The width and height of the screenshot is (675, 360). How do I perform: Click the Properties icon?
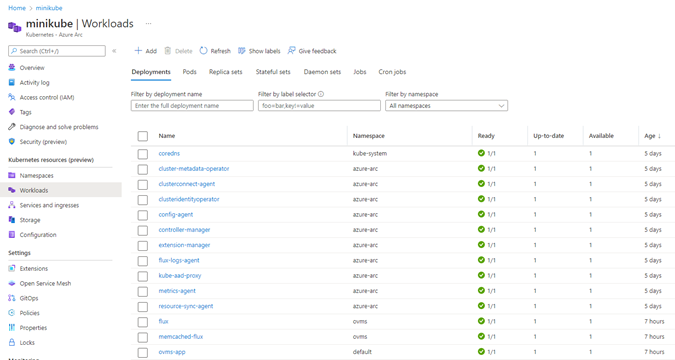click(12, 327)
